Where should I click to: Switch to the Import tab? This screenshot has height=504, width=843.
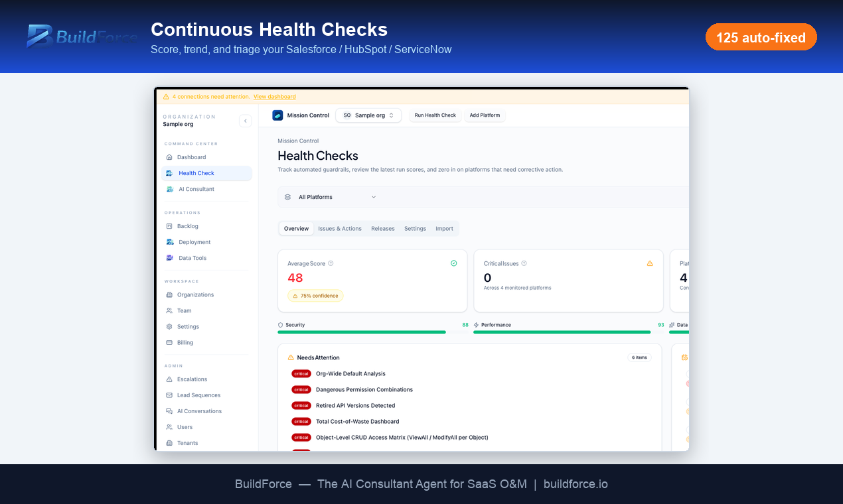click(445, 229)
